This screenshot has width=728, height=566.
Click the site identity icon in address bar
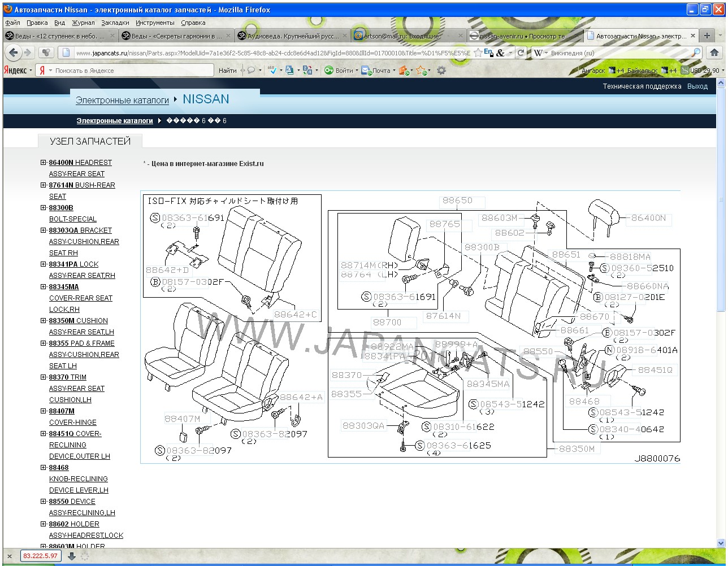(x=66, y=53)
